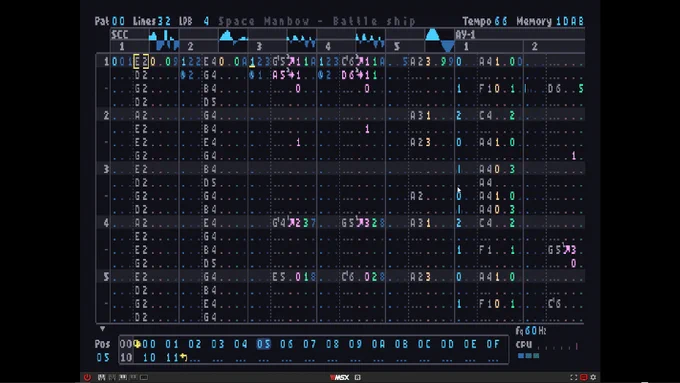Open the first cartridge slot icon

[123, 377]
